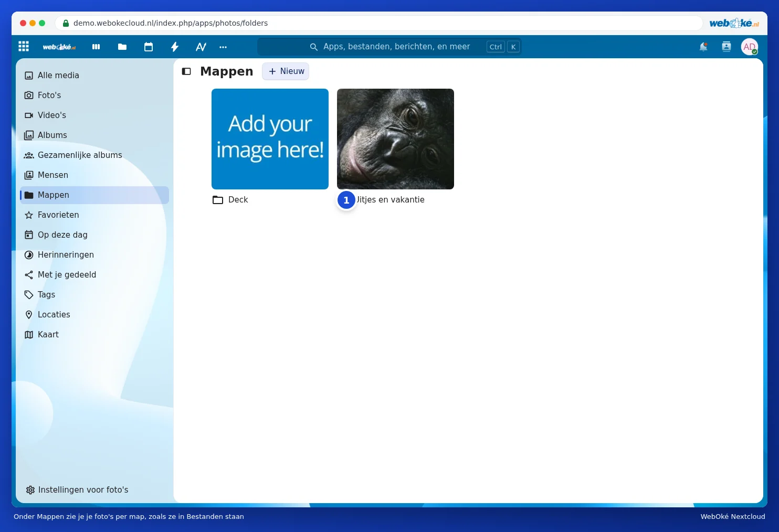Open the notifications bell icon
Viewport: 779px width, 532px height.
tap(703, 47)
